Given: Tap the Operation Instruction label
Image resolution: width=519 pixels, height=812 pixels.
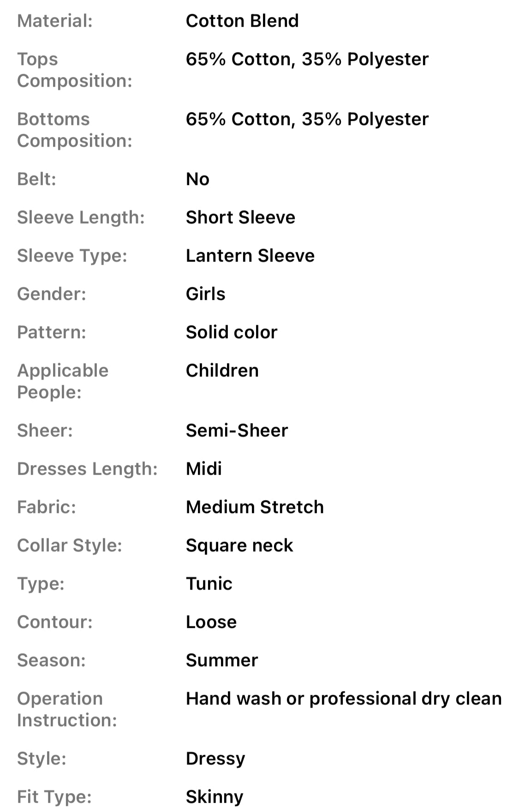Looking at the screenshot, I should pyautogui.click(x=67, y=709).
